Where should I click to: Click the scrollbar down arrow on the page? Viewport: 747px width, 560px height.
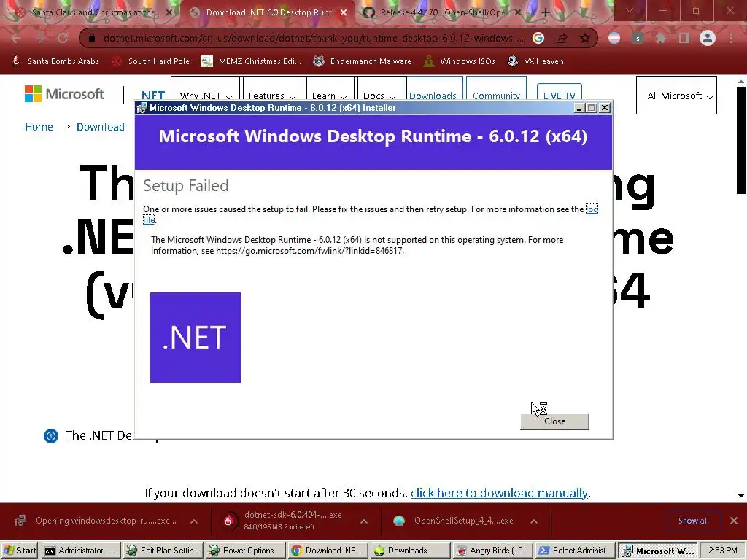click(x=741, y=496)
